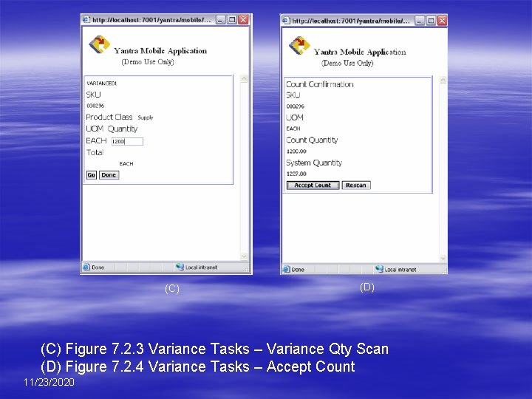Image resolution: width=532 pixels, height=399 pixels.
Task: Click SKU value 000296 in window D
Action: point(295,106)
